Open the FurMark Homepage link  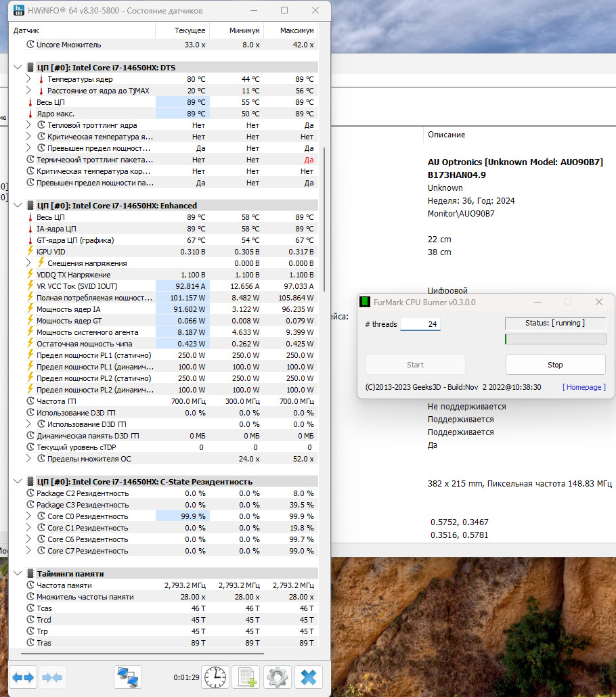coord(584,387)
